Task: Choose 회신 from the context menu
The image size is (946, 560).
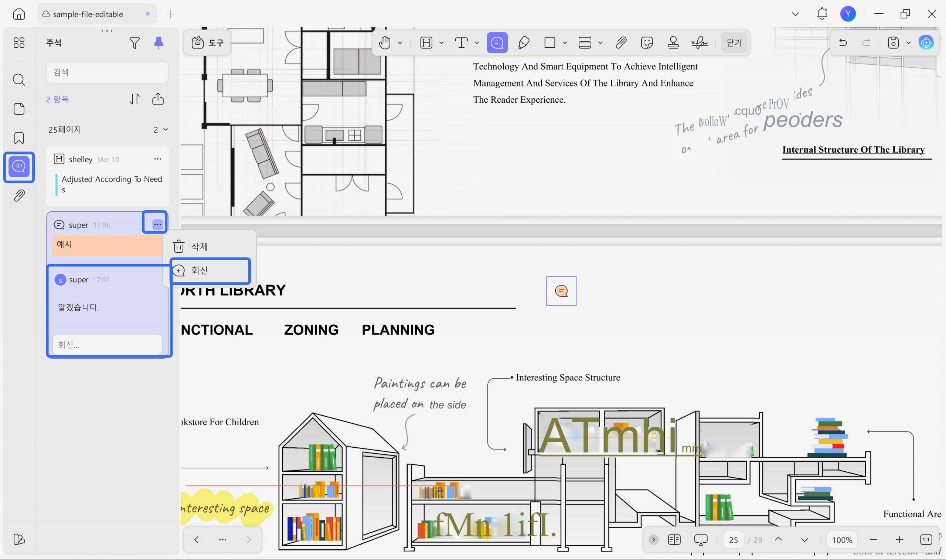Action: tap(199, 270)
